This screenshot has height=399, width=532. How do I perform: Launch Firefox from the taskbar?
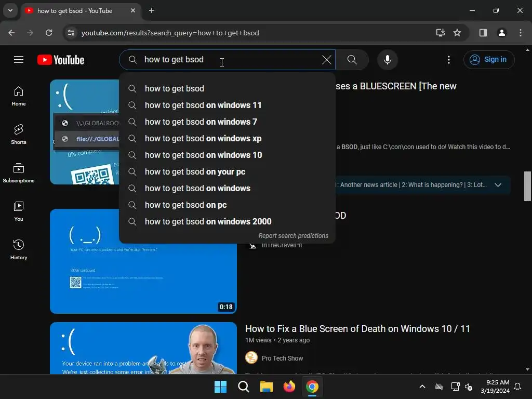pyautogui.click(x=289, y=387)
